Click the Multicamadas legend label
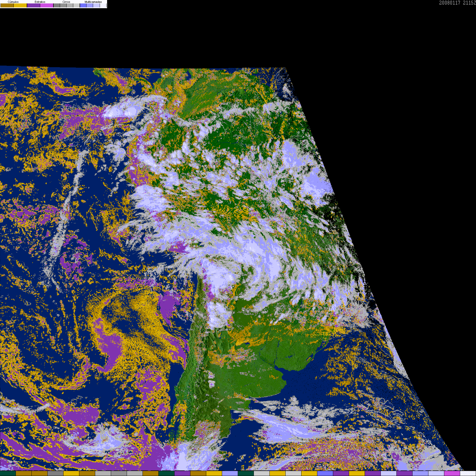Viewport: 476px width, 476px height. (93, 2)
